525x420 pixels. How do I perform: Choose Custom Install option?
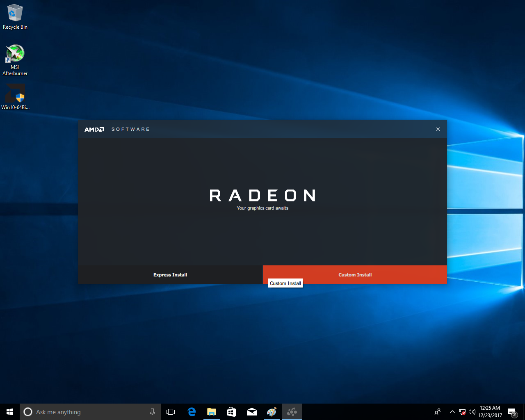(x=355, y=274)
